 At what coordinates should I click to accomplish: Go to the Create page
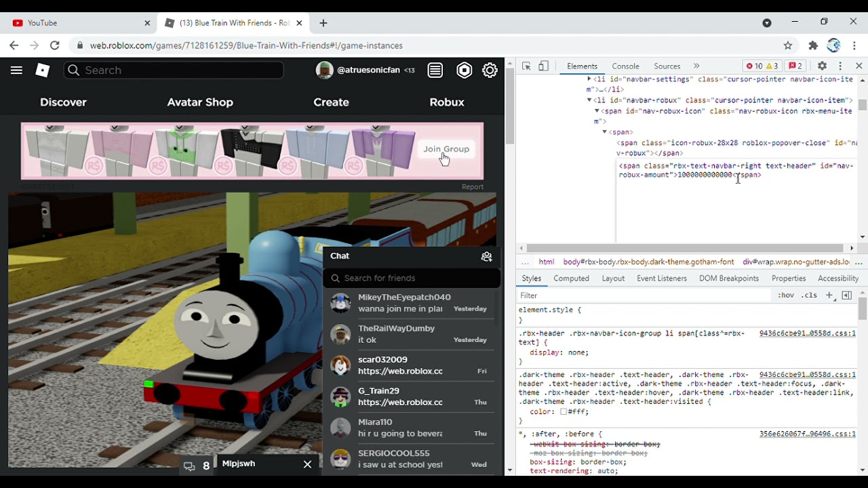pos(331,102)
